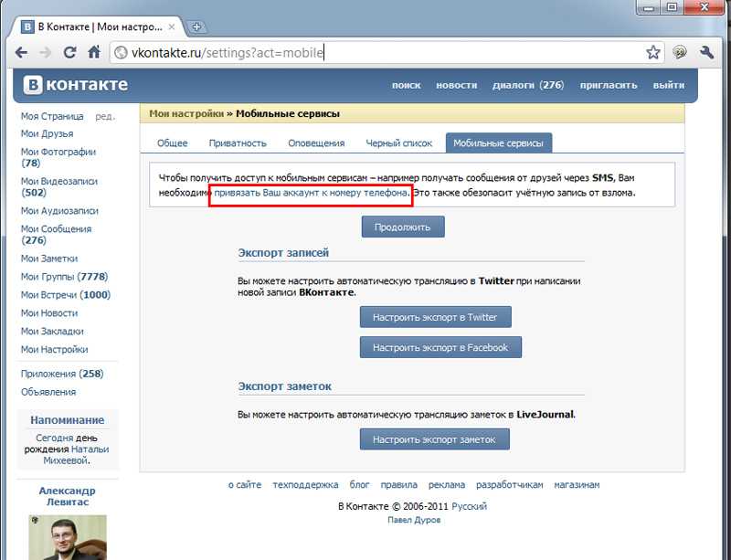Open the browser home page icon
The image size is (731, 560).
[x=94, y=52]
